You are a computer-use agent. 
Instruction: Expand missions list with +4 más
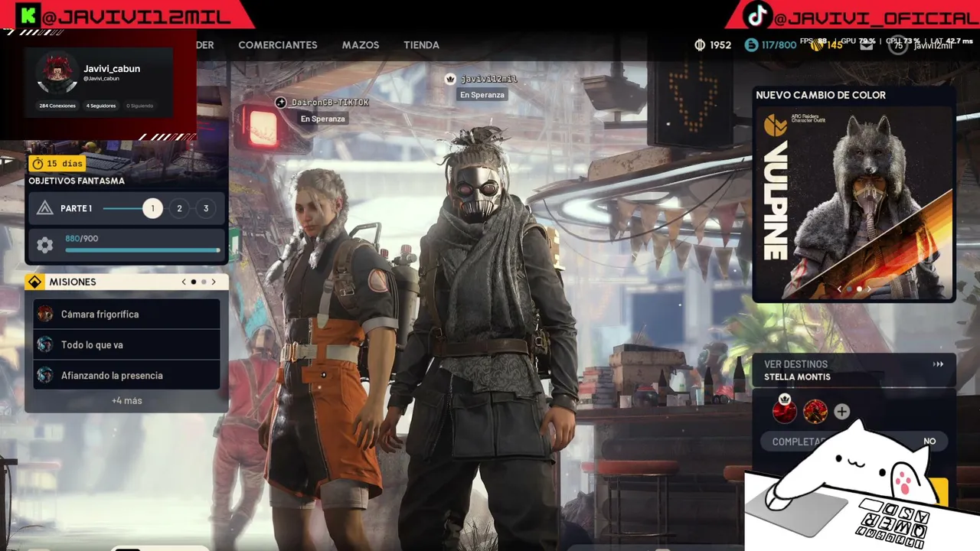click(126, 400)
